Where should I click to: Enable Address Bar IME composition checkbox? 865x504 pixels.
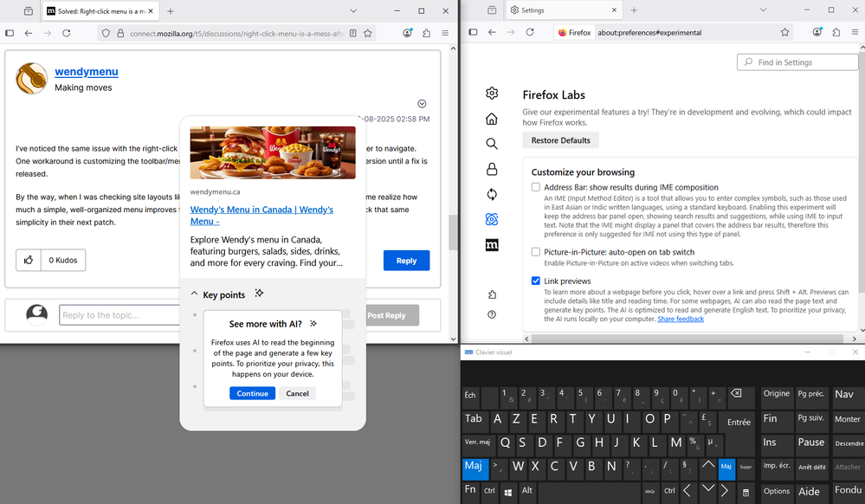coord(536,187)
